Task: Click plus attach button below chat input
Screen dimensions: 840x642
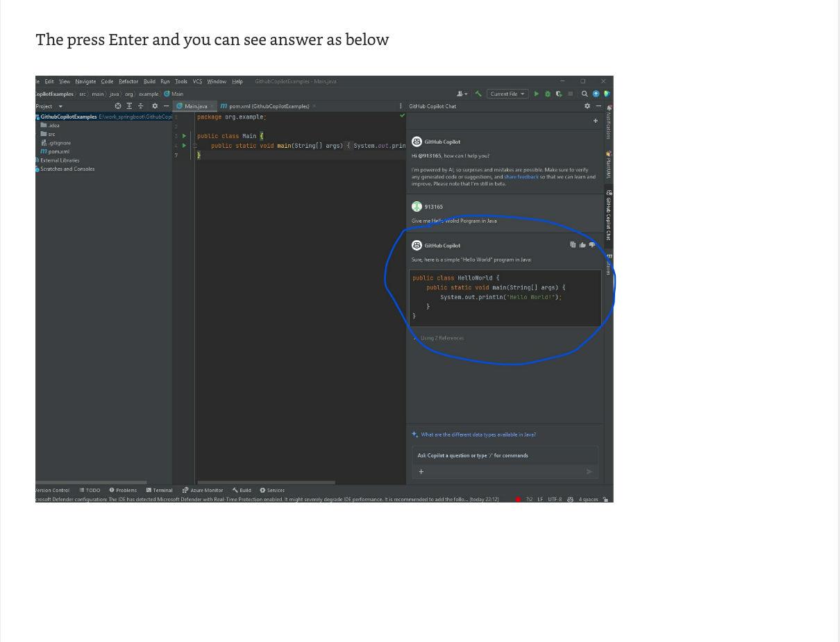Action: pos(421,472)
